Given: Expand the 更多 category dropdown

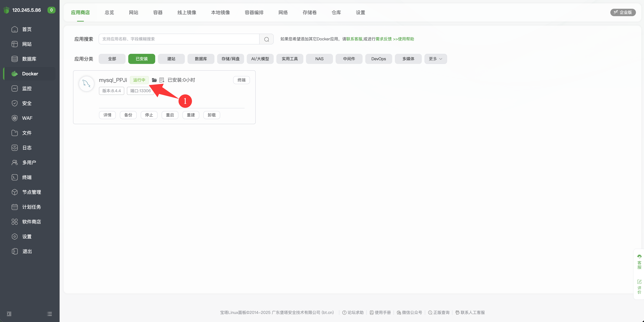Looking at the screenshot, I should (435, 59).
